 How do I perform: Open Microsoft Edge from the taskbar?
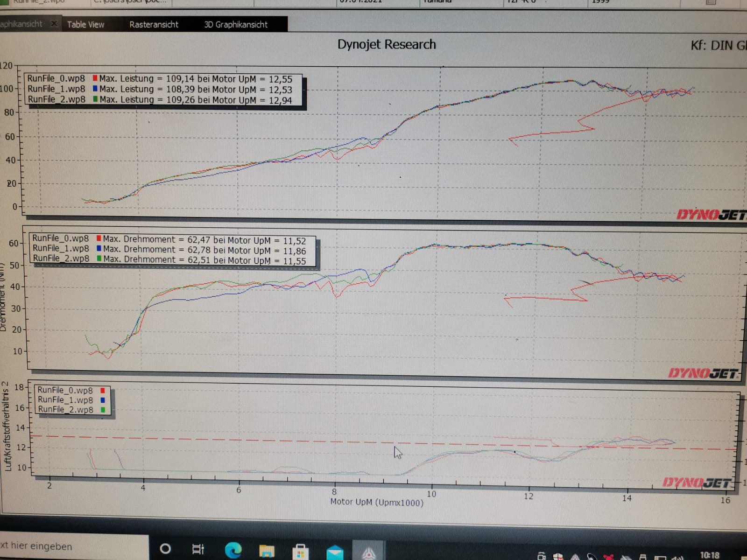233,550
